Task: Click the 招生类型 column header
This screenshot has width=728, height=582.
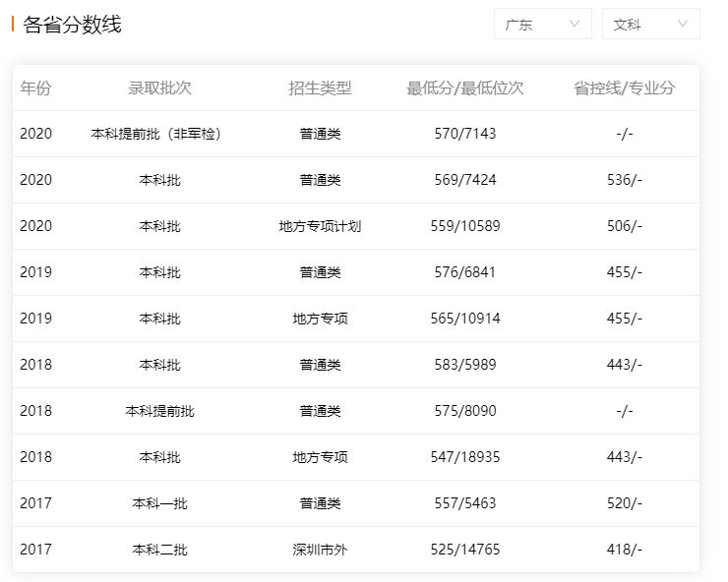Action: [320, 88]
